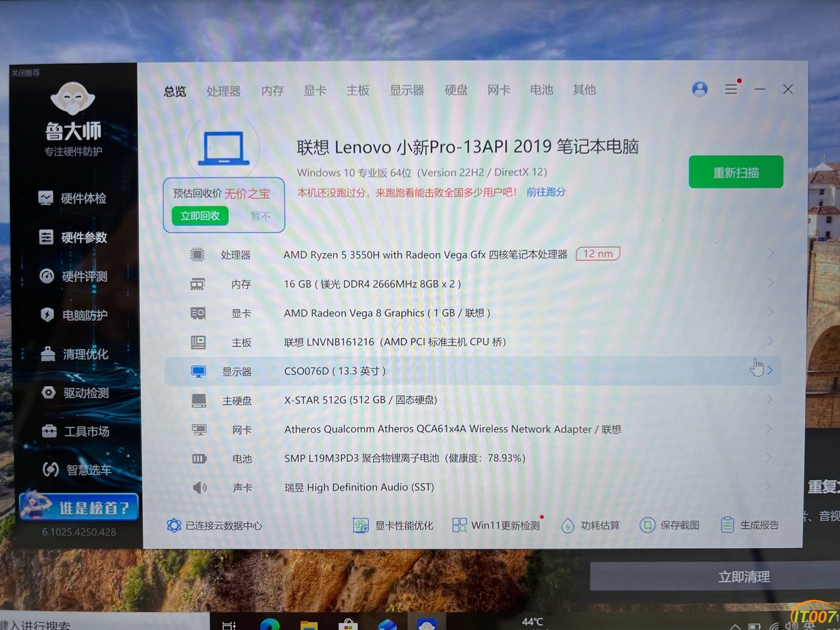The height and width of the screenshot is (630, 840).
Task: Follow the 前往跑分 link
Action: [545, 192]
